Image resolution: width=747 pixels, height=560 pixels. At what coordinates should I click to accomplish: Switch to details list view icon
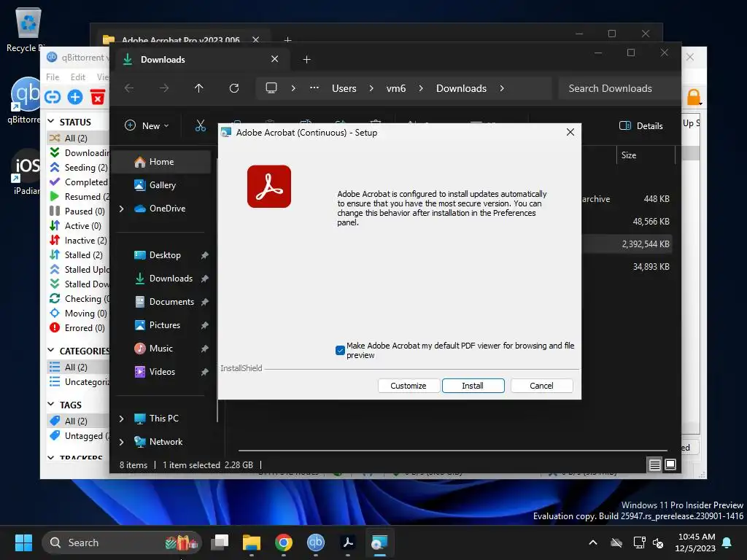pos(654,464)
